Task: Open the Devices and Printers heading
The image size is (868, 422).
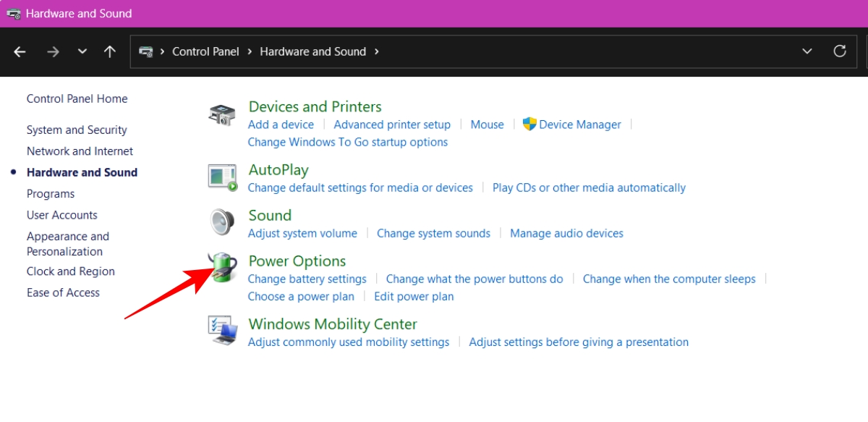Action: coord(315,106)
